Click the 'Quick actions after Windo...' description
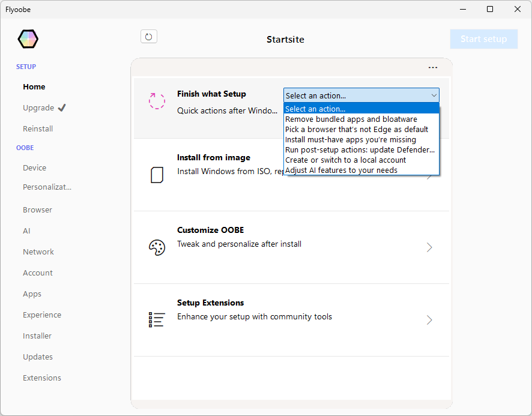 pyautogui.click(x=227, y=111)
